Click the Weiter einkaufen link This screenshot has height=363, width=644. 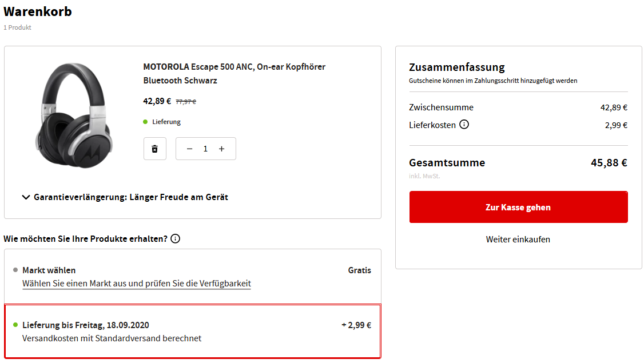click(x=518, y=240)
